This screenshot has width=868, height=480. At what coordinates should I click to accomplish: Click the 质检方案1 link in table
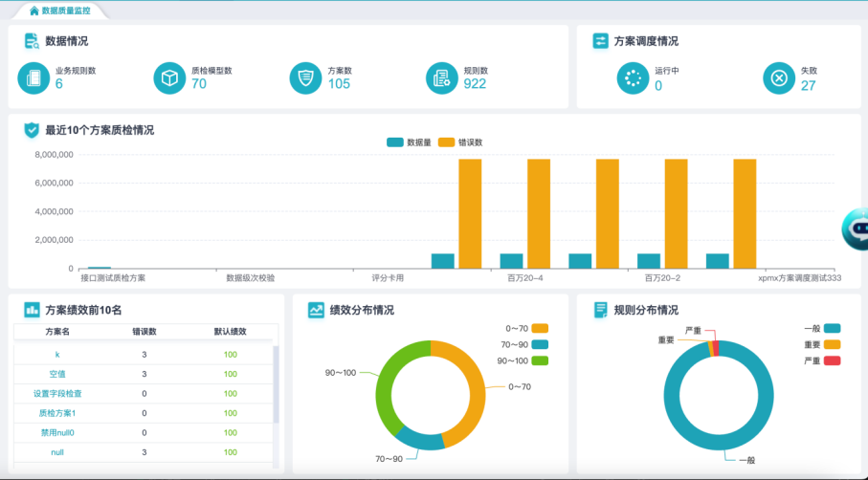coord(57,413)
